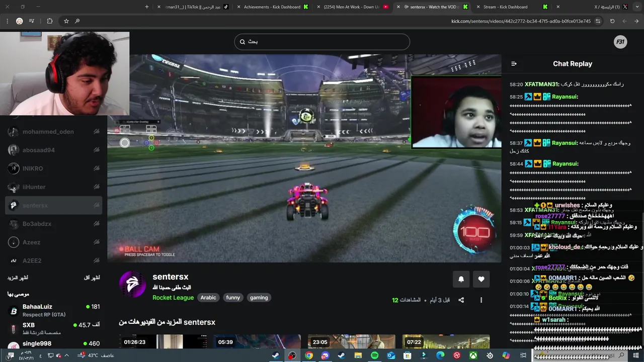The width and height of the screenshot is (644, 362).
Task: Switch to the X الرئيسية tab
Action: click(x=592, y=7)
